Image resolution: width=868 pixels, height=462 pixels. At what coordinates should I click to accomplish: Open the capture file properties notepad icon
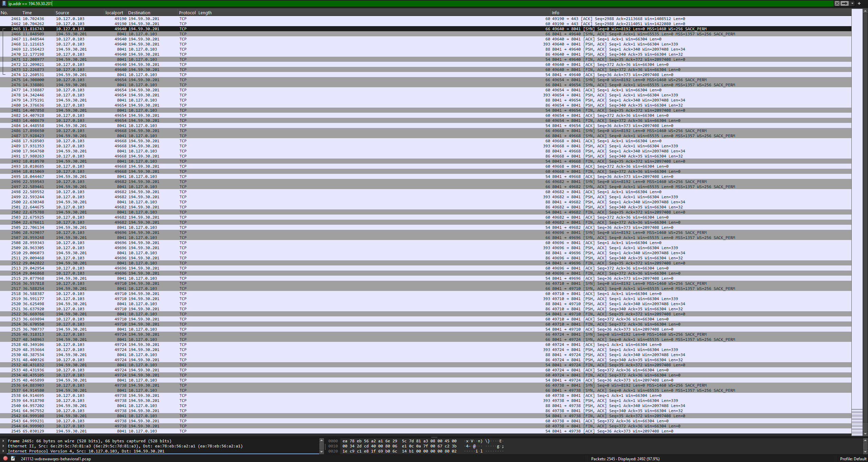13,458
